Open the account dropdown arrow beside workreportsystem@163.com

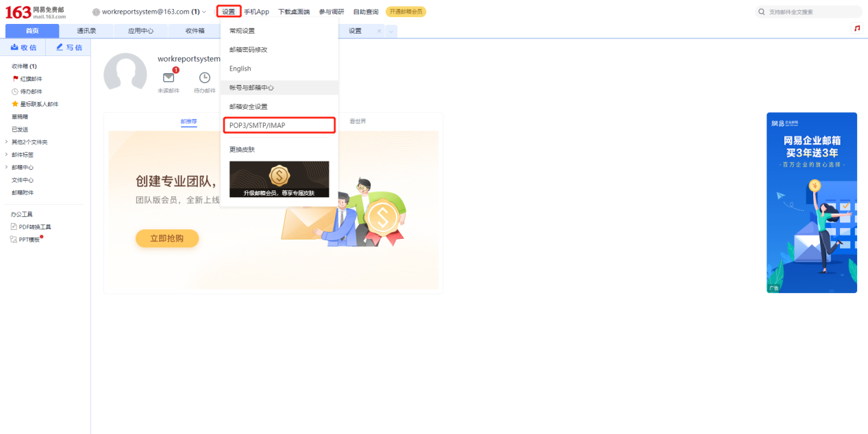click(x=204, y=12)
